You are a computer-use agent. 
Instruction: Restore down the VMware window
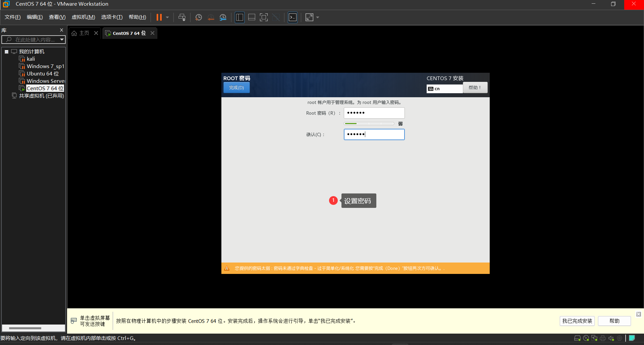613,4
